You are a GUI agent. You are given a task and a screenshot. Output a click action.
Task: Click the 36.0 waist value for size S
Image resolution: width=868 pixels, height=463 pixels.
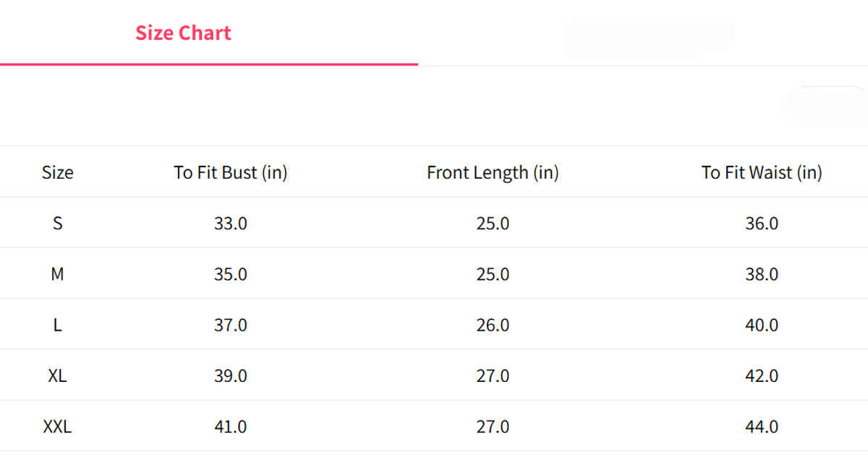click(x=762, y=224)
